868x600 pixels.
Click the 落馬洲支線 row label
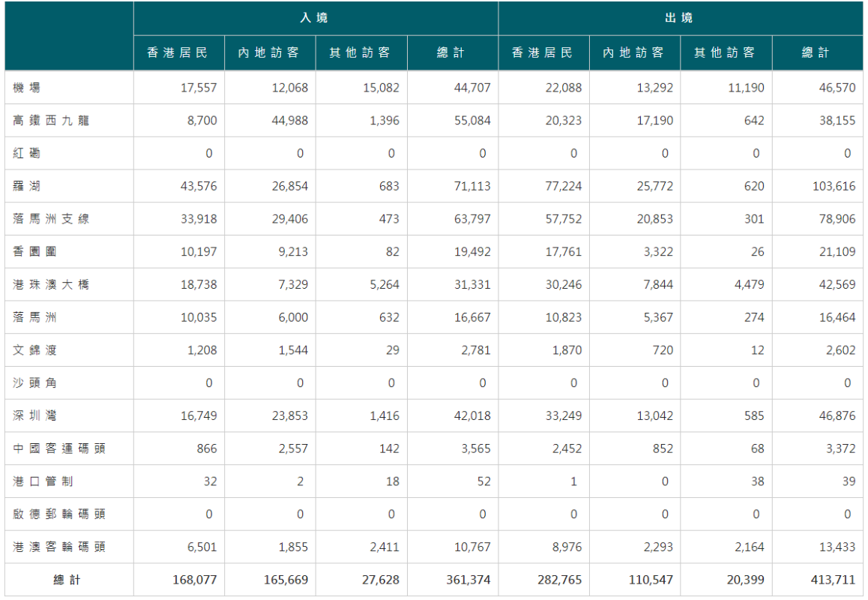coord(51,219)
